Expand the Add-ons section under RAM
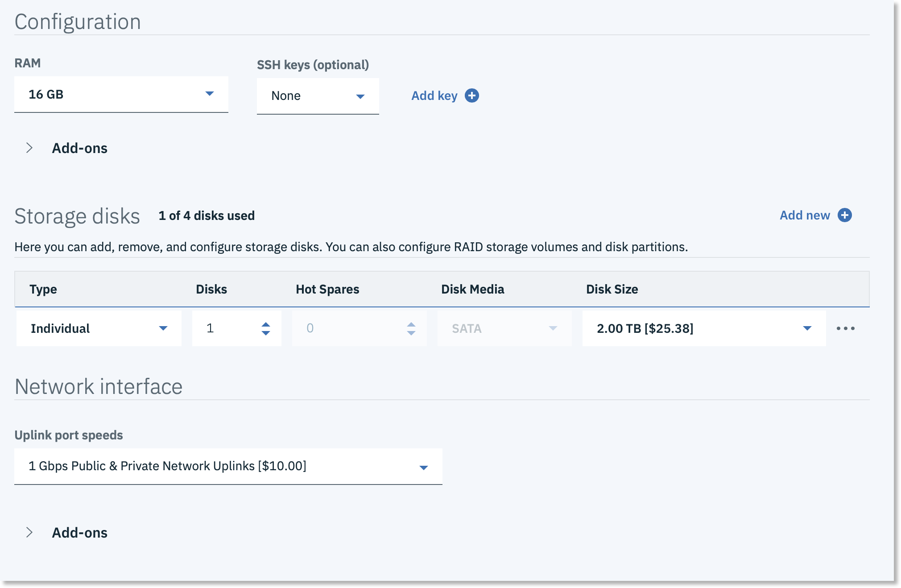This screenshot has width=901, height=588. tap(67, 148)
